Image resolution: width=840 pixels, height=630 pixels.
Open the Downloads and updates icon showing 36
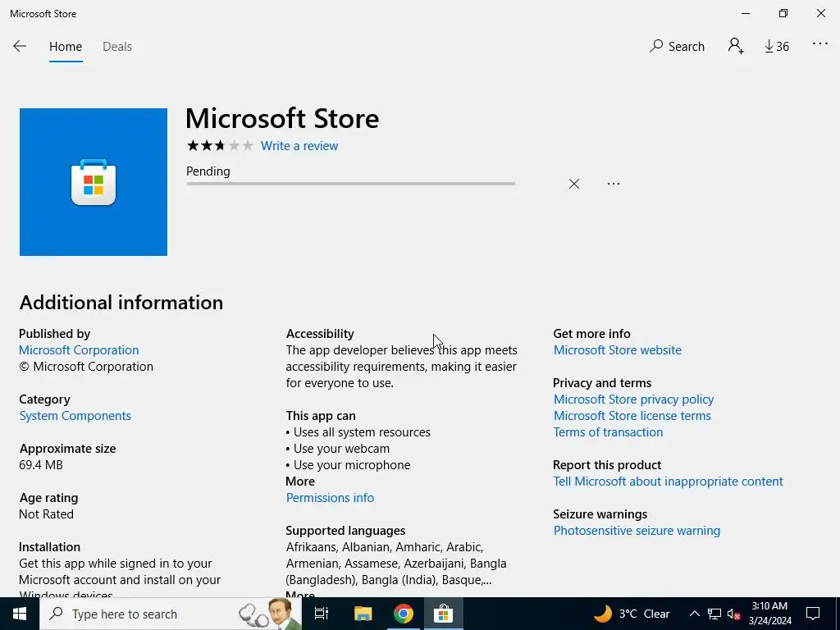(777, 47)
